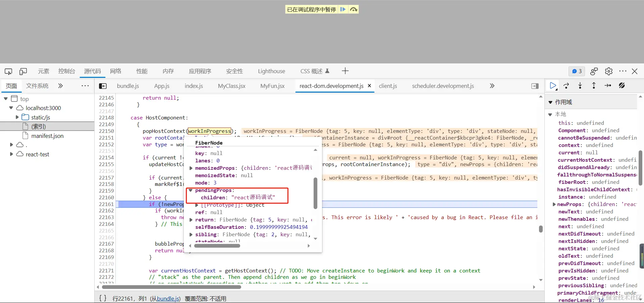Open navigator panel more options menu
This screenshot has width=644, height=303.
(85, 86)
